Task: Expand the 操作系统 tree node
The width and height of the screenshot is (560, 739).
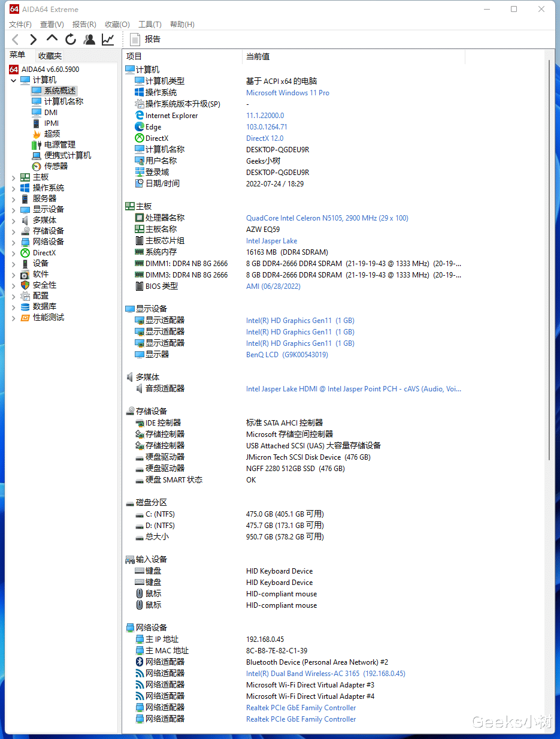Action: [x=14, y=188]
